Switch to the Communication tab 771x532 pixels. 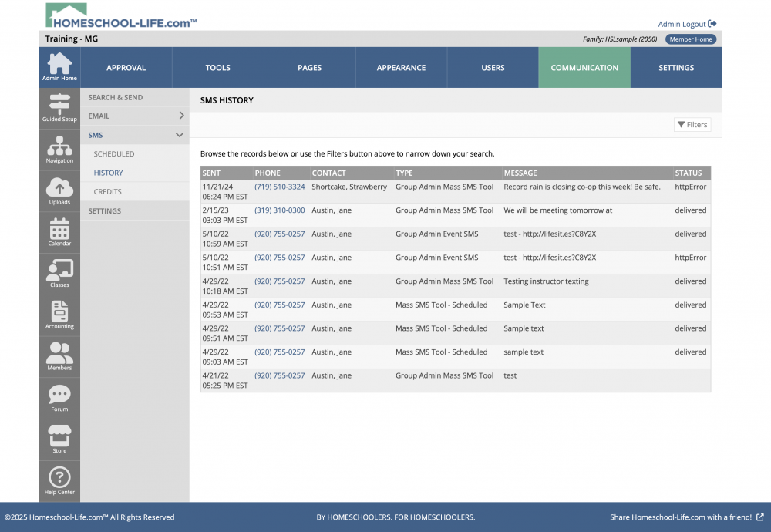click(x=584, y=68)
